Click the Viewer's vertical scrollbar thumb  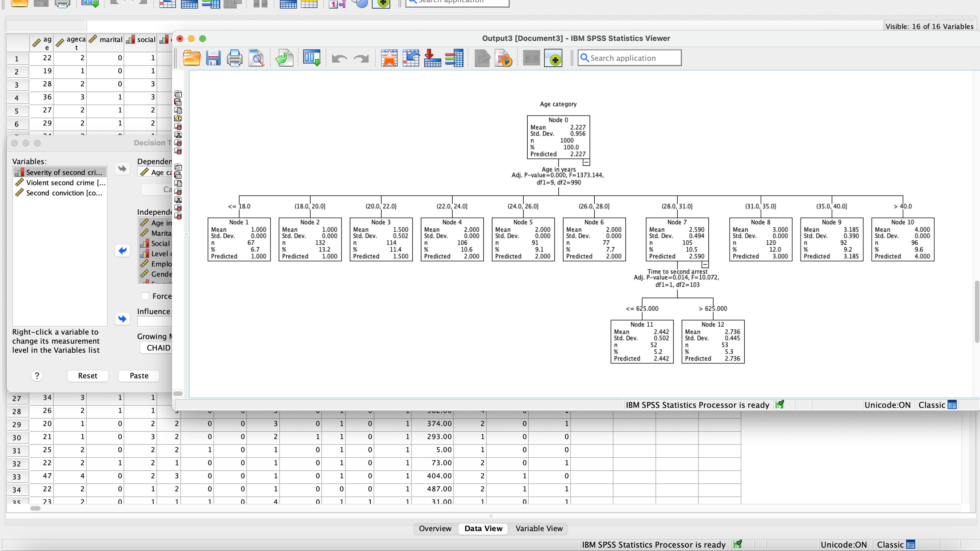(x=977, y=311)
